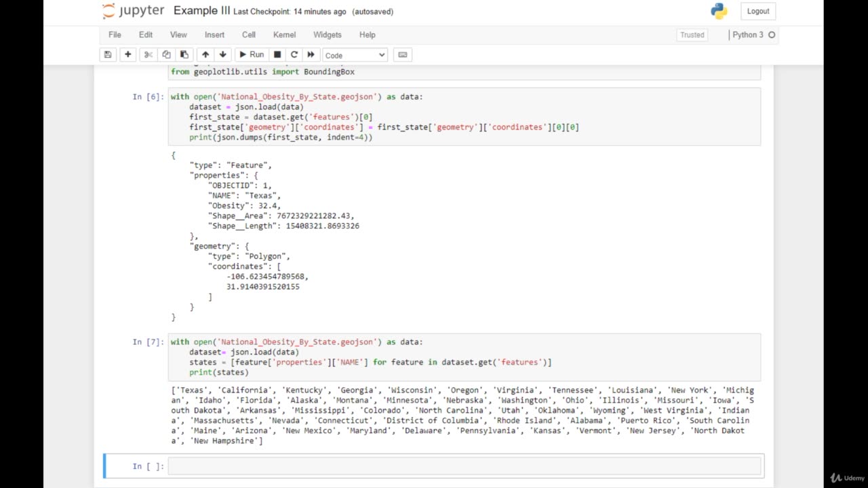Click the BoundingBox import line

(x=262, y=71)
